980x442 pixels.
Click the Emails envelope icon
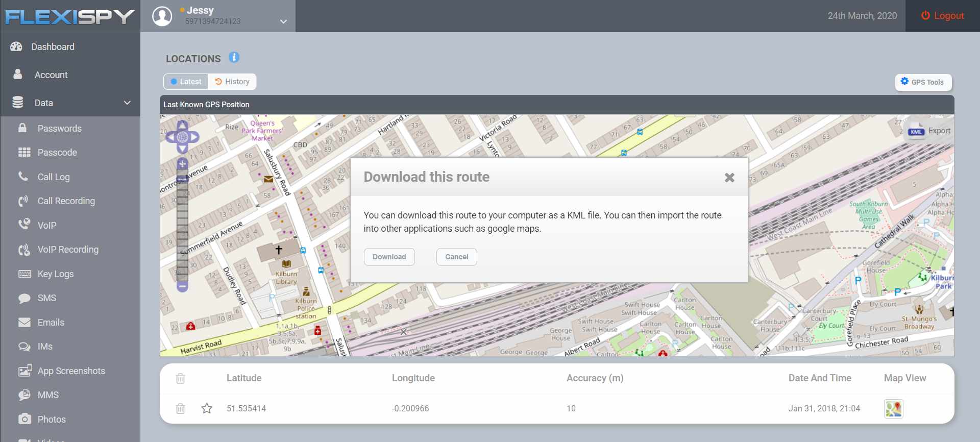24,322
